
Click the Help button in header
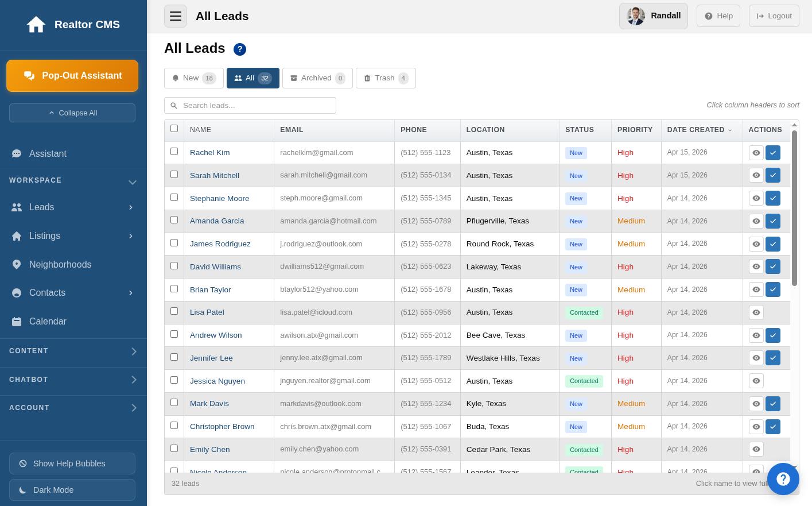(x=718, y=16)
